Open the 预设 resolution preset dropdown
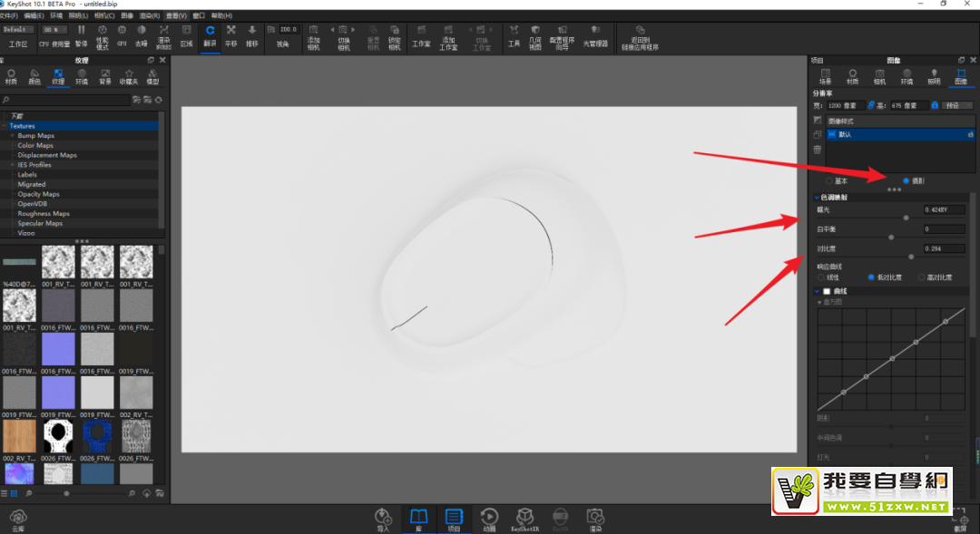The height and width of the screenshot is (534, 980). [953, 105]
